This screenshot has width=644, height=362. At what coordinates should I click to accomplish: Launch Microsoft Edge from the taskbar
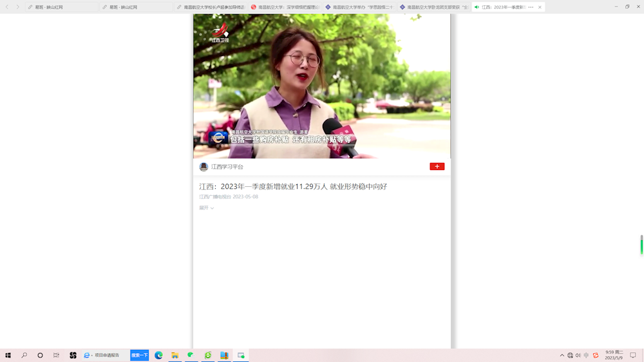click(x=158, y=355)
